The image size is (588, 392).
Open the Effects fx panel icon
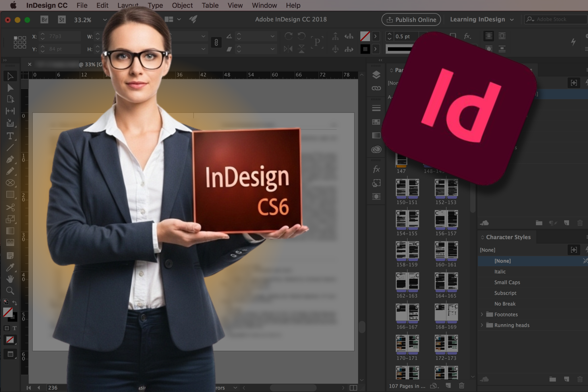376,169
